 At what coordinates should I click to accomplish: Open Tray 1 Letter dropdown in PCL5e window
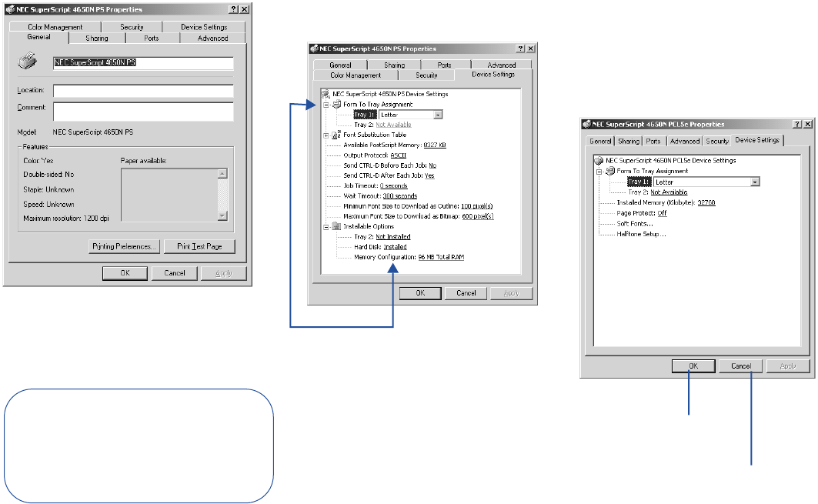(755, 182)
